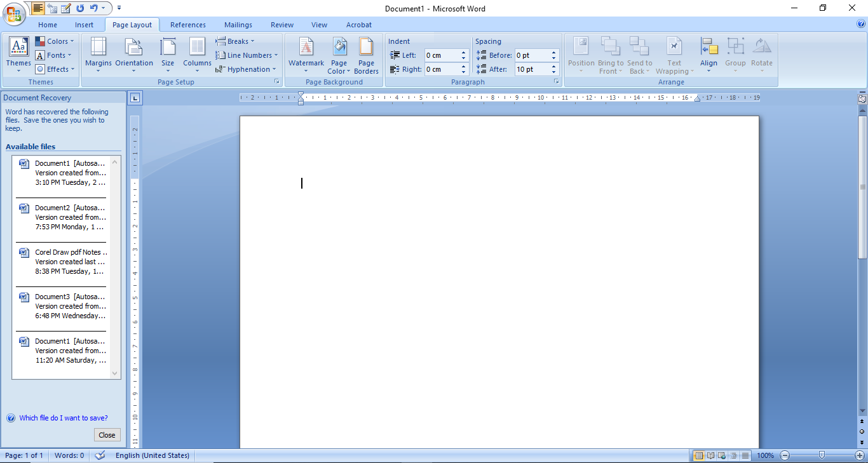Image resolution: width=868 pixels, height=463 pixels.
Task: Open the Hyphenation dropdown
Action: [x=247, y=69]
